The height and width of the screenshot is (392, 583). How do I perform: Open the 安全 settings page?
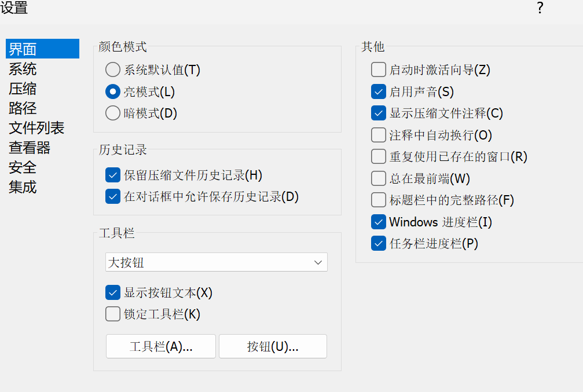[x=23, y=167]
